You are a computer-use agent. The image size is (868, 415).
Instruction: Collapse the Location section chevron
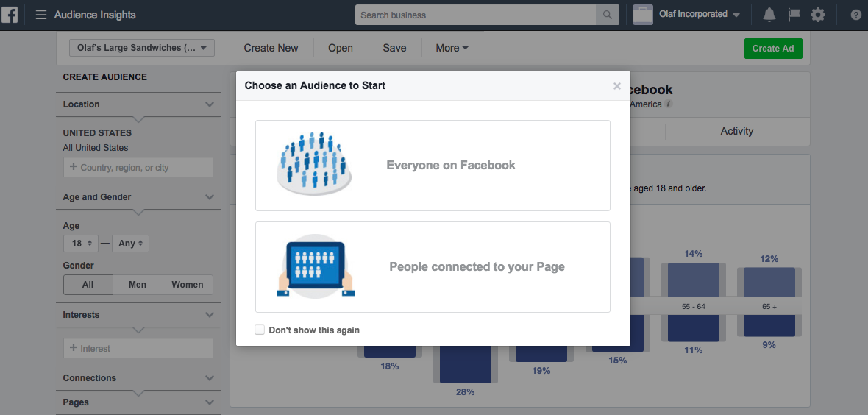[210, 104]
